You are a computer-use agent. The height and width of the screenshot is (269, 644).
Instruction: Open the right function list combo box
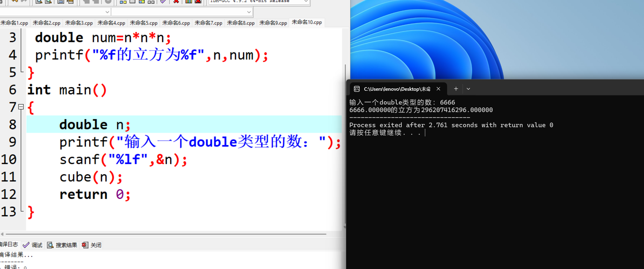[x=182, y=12]
